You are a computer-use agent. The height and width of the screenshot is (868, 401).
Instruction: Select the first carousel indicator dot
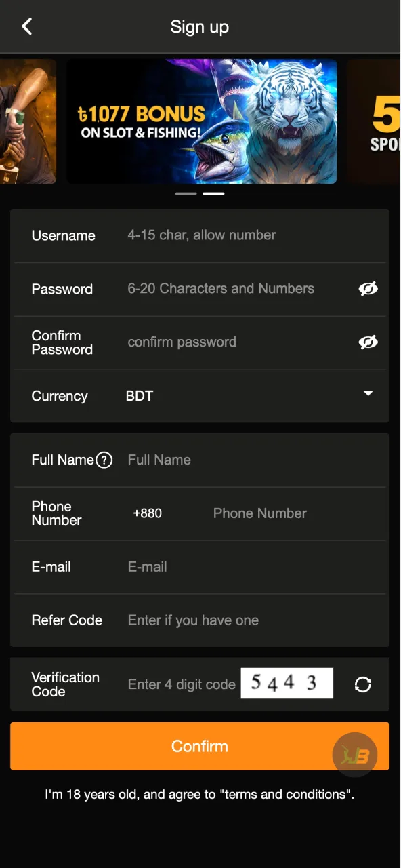186,193
